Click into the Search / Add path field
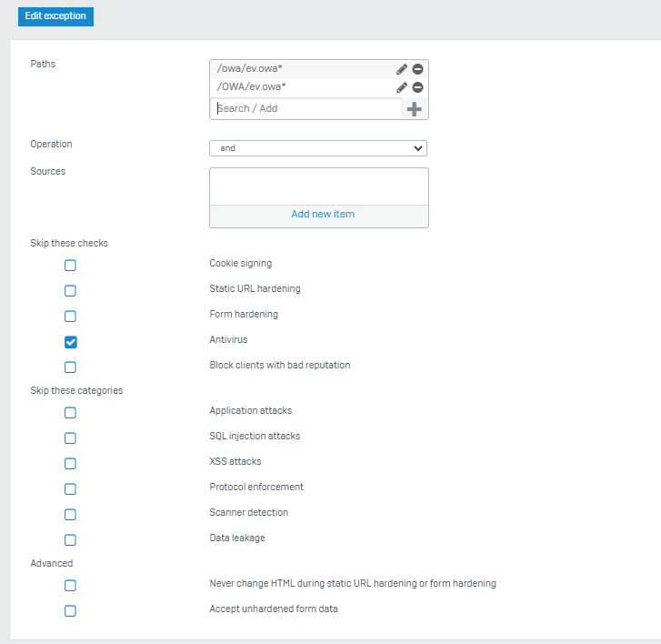 click(306, 109)
